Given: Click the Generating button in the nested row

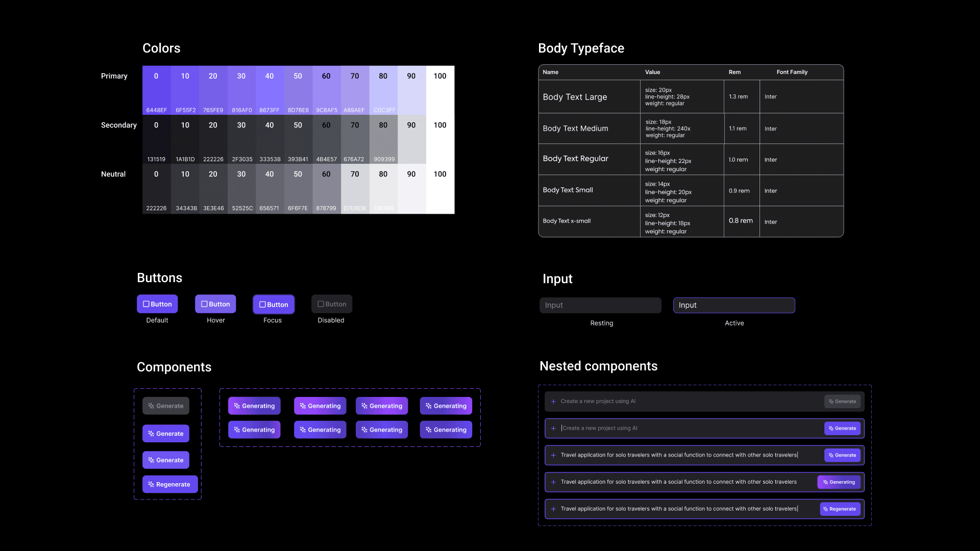Looking at the screenshot, I should 839,482.
